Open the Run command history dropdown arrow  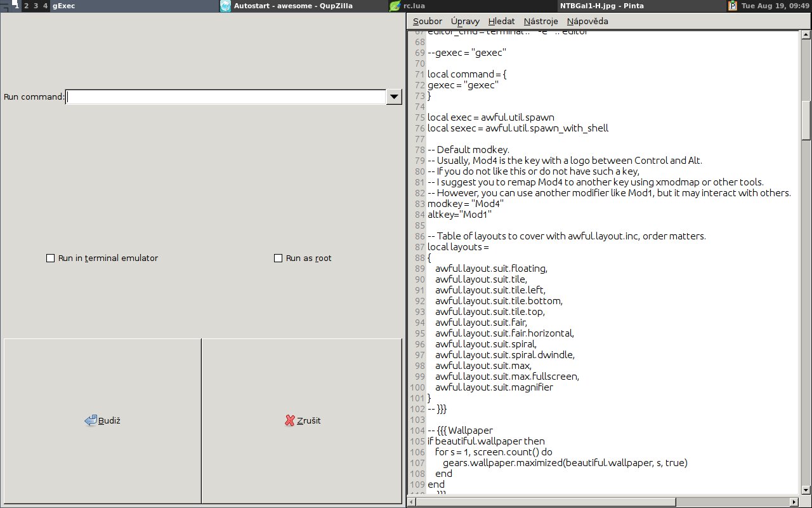click(394, 97)
